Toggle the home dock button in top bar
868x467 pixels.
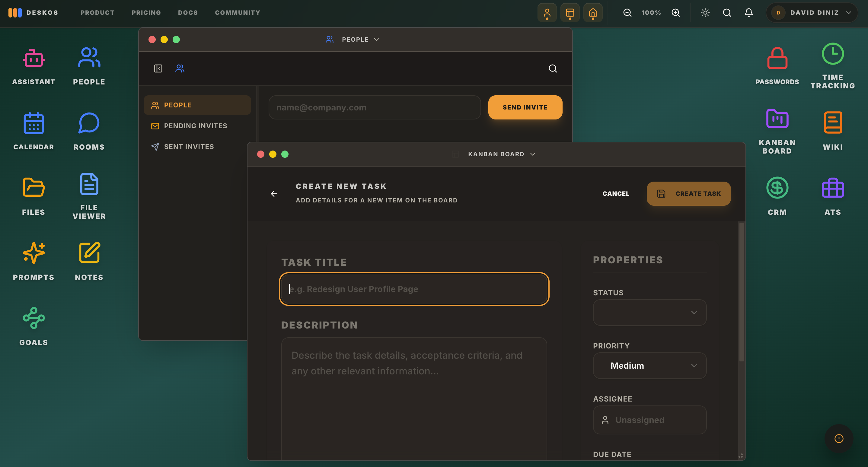point(593,13)
